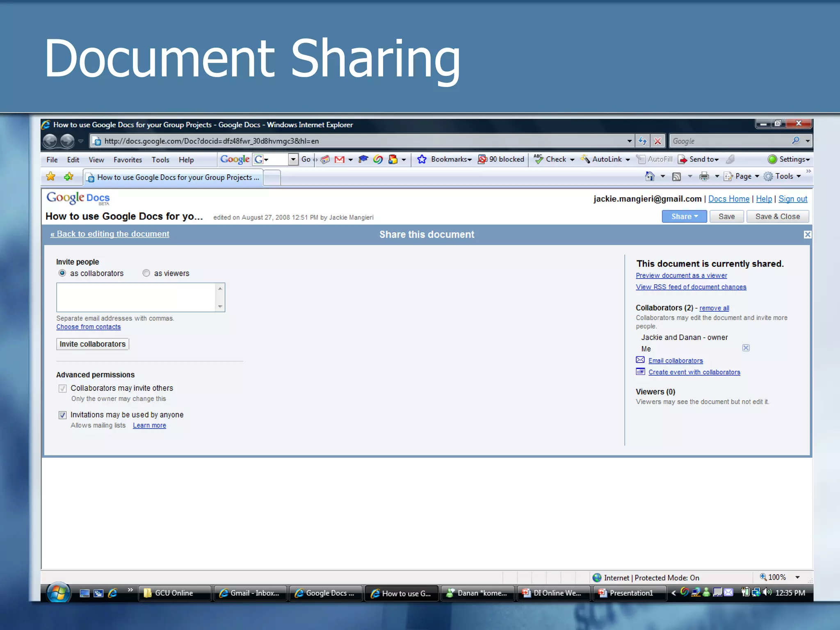Open the Help menu in menu bar
This screenshot has height=630, width=840.
coord(186,160)
